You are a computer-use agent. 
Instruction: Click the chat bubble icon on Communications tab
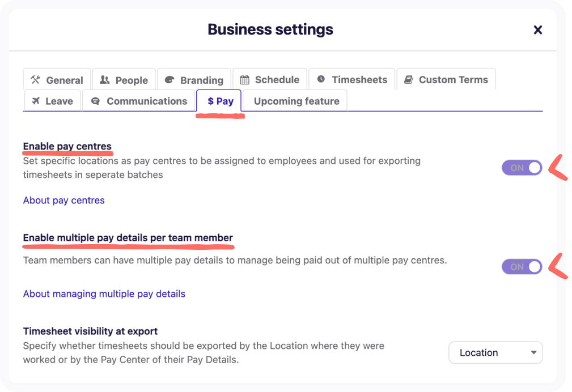[95, 101]
